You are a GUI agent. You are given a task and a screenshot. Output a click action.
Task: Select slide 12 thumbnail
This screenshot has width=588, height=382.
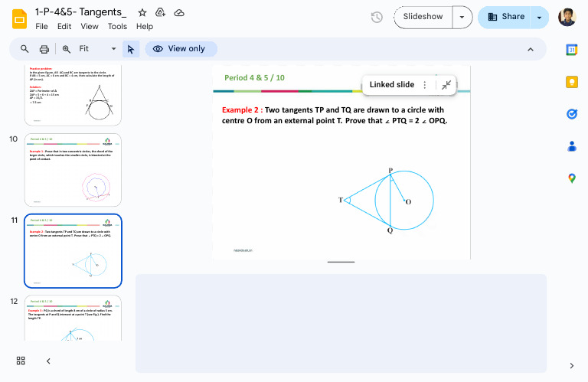tap(73, 318)
